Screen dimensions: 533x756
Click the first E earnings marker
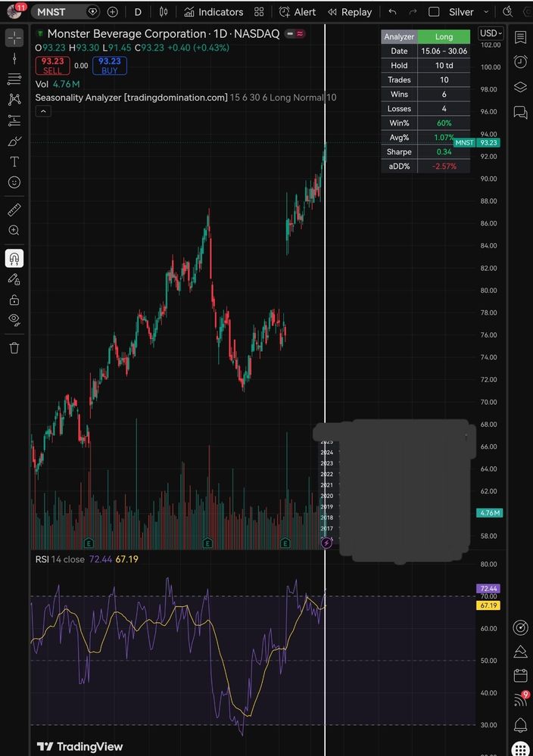89,543
